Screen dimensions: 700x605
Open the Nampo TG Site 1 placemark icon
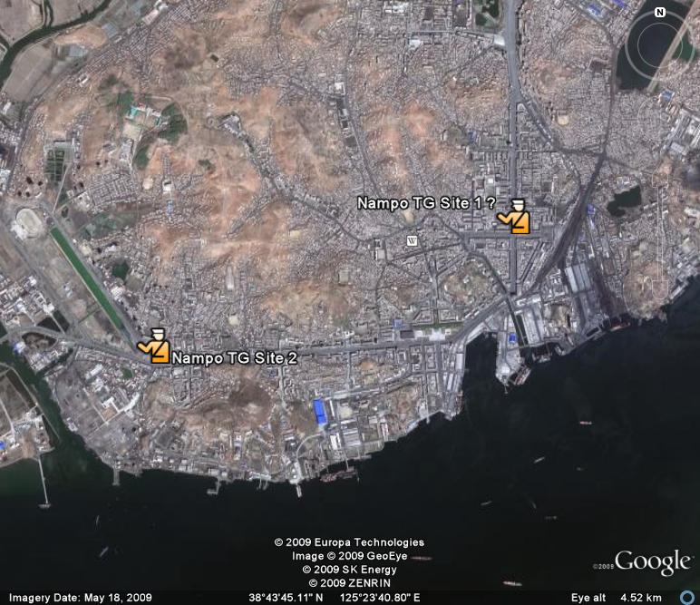coord(514,217)
